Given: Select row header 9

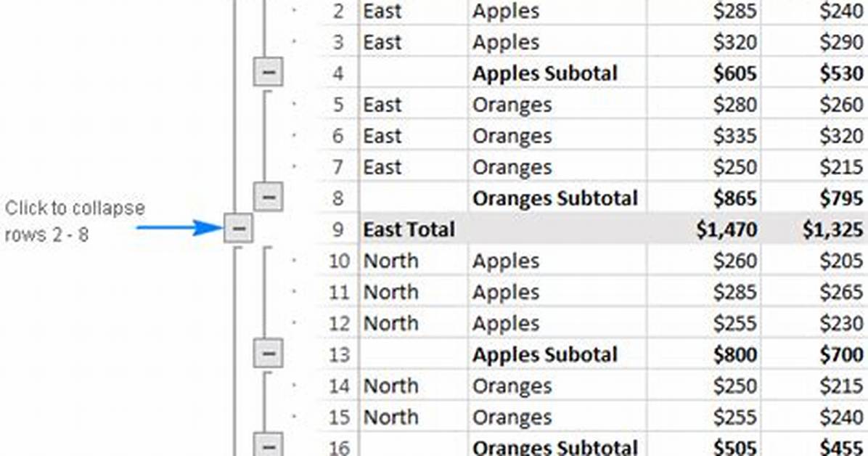Looking at the screenshot, I should [338, 229].
